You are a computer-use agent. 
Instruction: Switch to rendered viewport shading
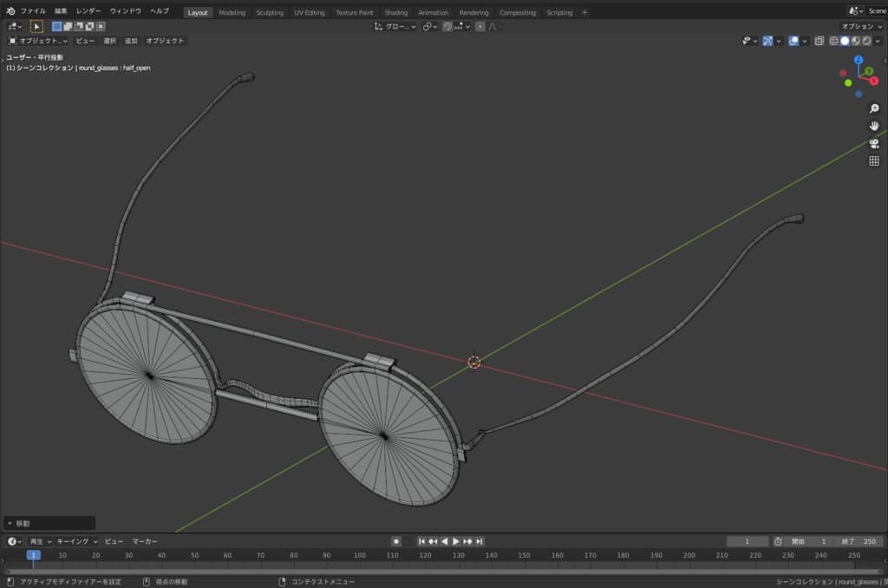click(866, 41)
